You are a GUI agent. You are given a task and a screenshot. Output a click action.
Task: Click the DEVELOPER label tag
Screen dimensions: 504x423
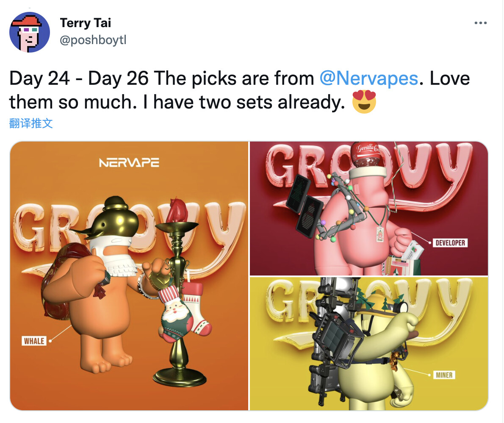450,243
